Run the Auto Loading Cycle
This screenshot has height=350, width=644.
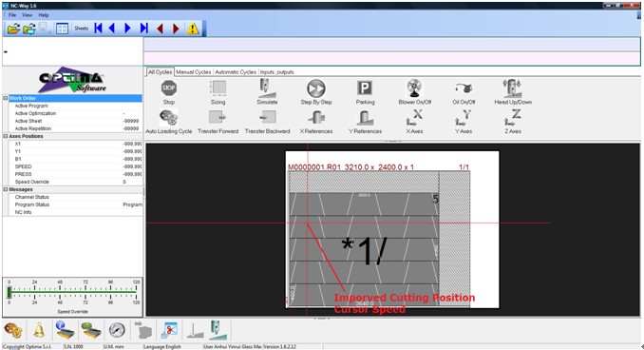pyautogui.click(x=169, y=118)
